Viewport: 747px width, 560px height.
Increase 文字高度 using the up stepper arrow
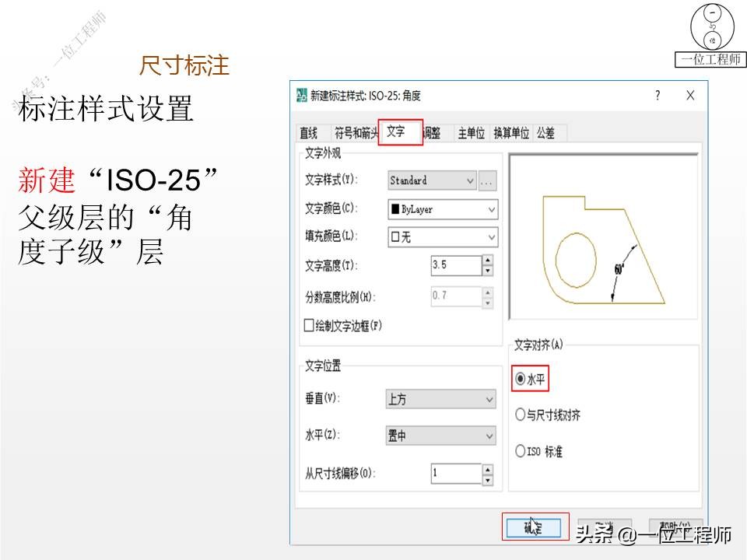(x=488, y=261)
